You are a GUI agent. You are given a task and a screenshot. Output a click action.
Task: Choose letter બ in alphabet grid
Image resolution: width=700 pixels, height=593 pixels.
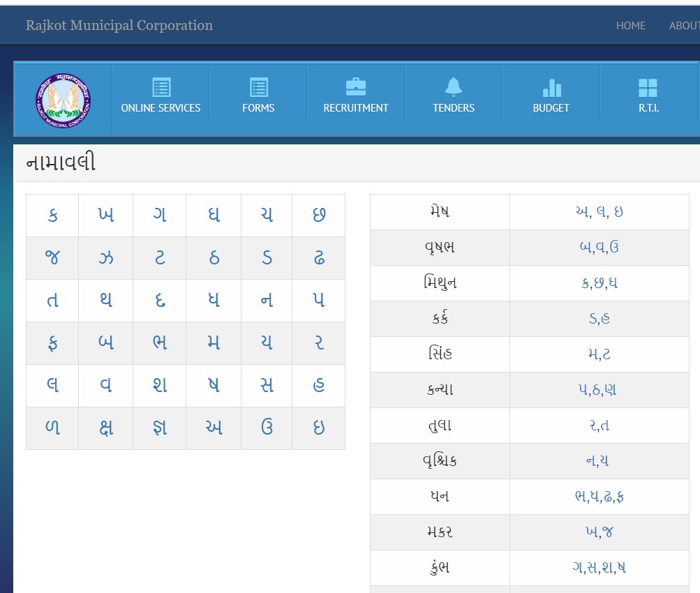(x=106, y=343)
